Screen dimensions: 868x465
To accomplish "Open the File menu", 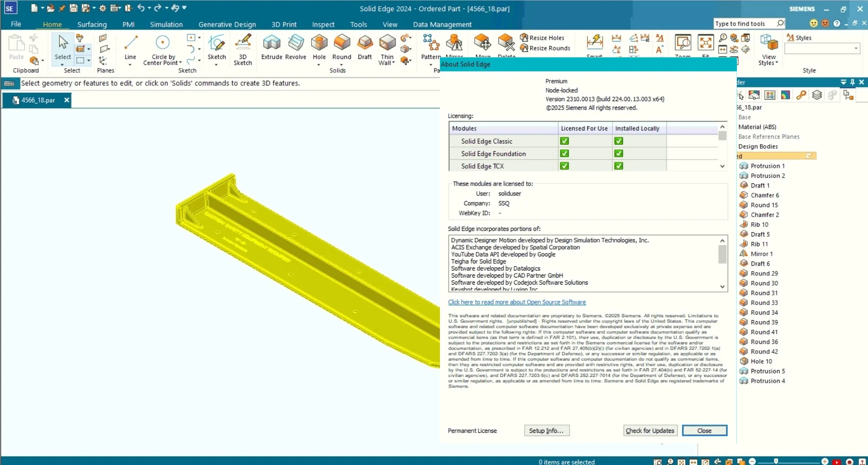I will click(x=16, y=24).
